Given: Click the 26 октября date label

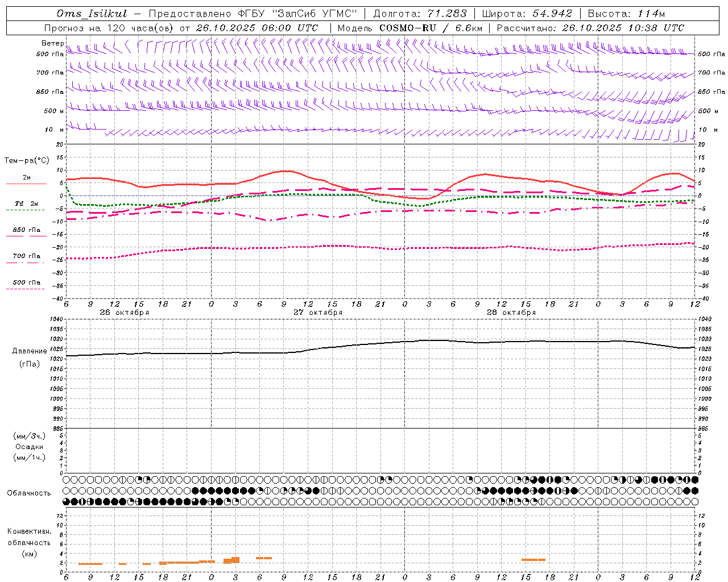Looking at the screenshot, I should point(125,313).
